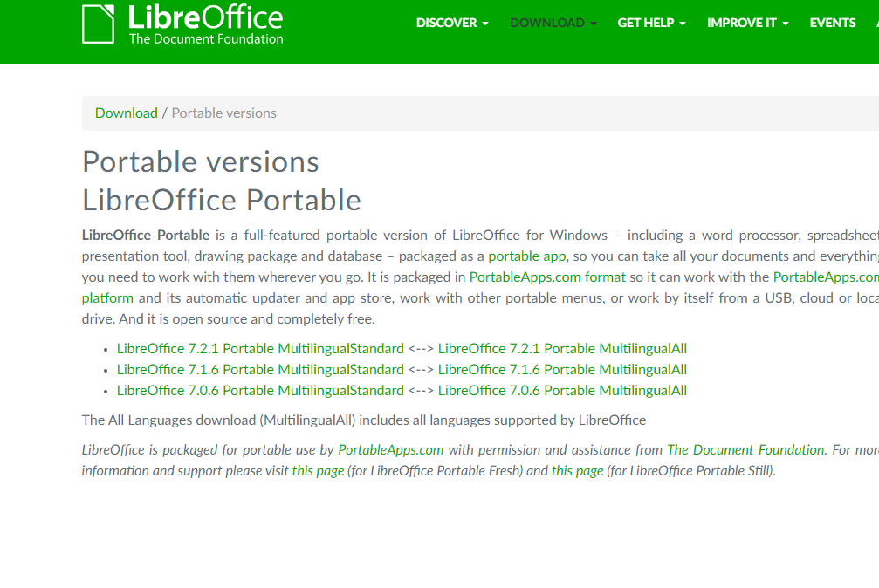Download LibreOffice 7.1.6 Portable MultilingualAll
This screenshot has height=588, width=879.
point(562,369)
